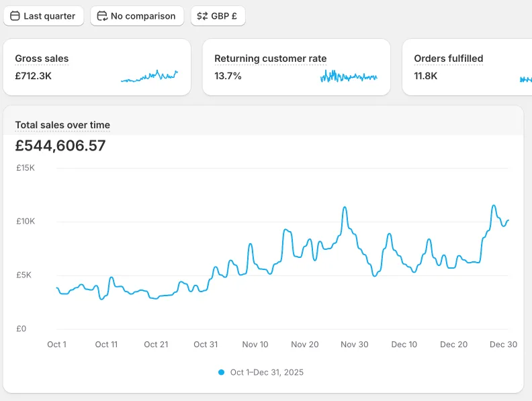Click the comparison calendar icon
The image size is (532, 401).
[102, 16]
